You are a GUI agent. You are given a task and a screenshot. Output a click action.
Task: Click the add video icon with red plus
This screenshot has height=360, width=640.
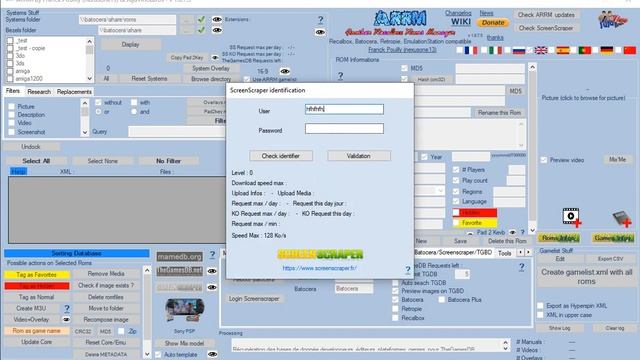(x=571, y=217)
